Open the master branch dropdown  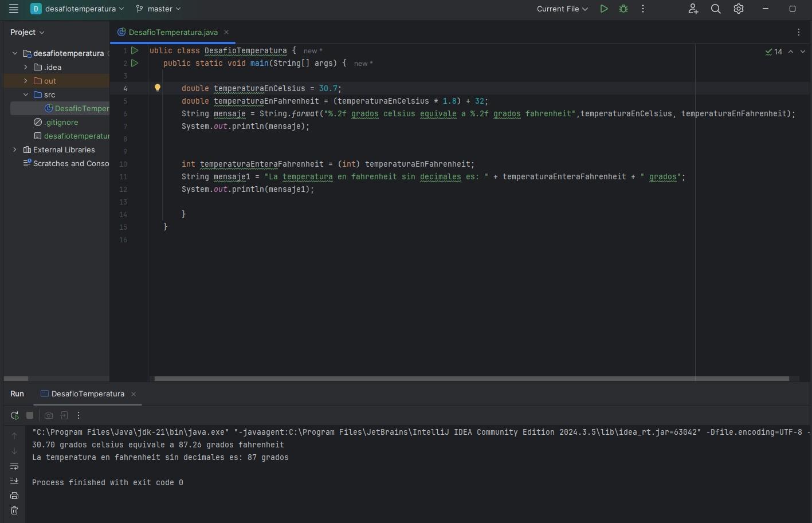point(158,9)
